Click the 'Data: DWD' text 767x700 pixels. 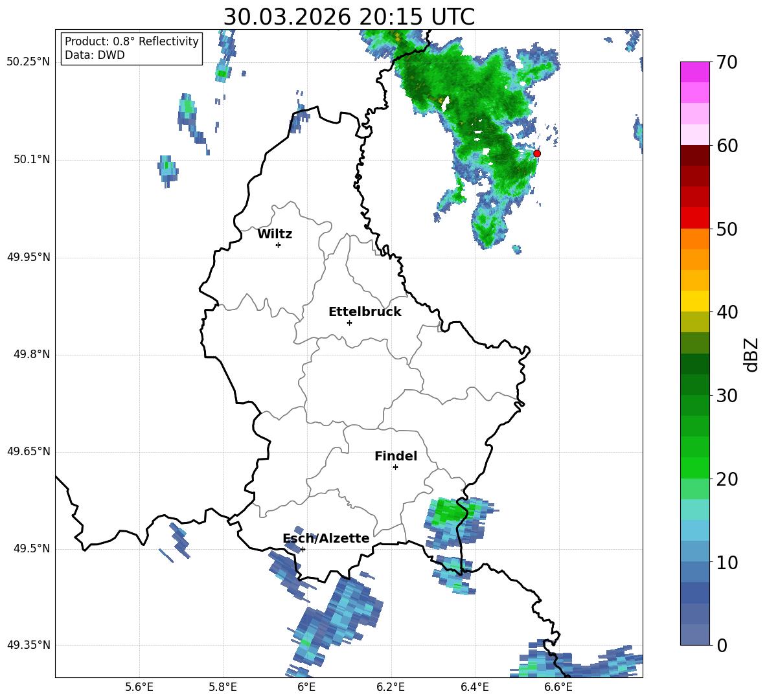[95, 55]
